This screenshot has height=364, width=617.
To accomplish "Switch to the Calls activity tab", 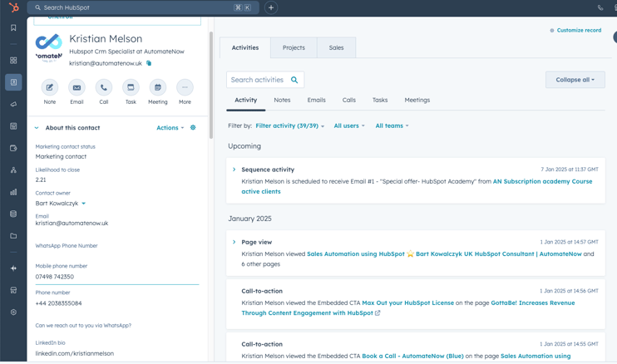I will point(348,100).
